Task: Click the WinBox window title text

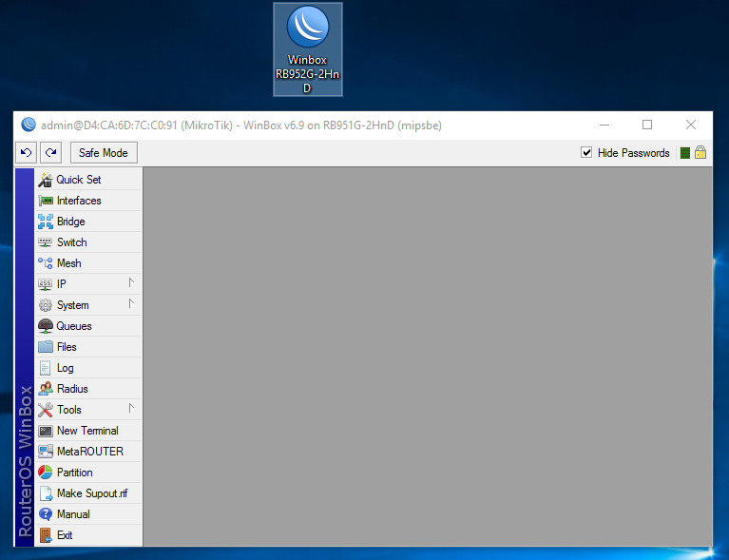Action: pos(241,126)
